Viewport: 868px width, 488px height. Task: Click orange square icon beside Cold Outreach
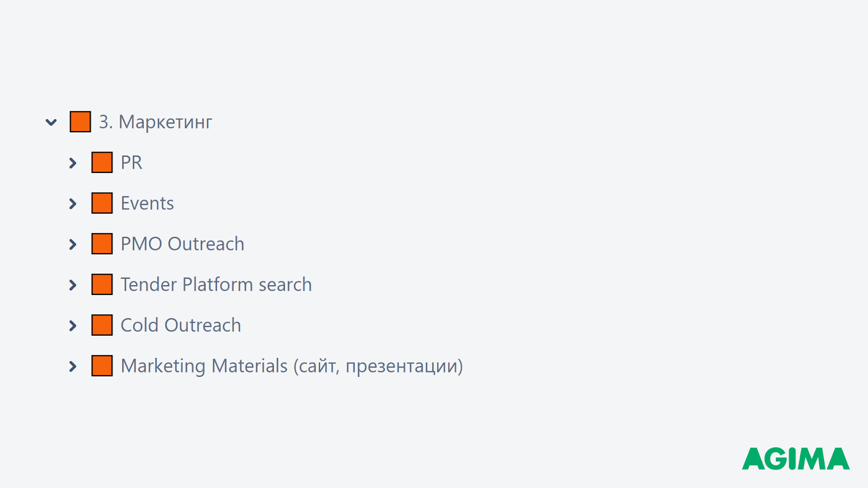click(x=102, y=325)
